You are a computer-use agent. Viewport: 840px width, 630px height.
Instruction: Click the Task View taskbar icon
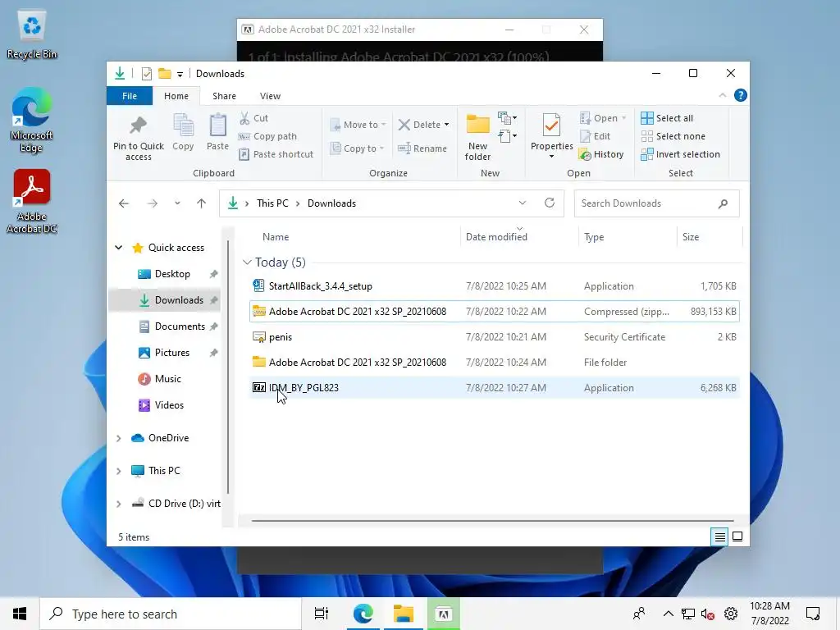[x=322, y=614]
